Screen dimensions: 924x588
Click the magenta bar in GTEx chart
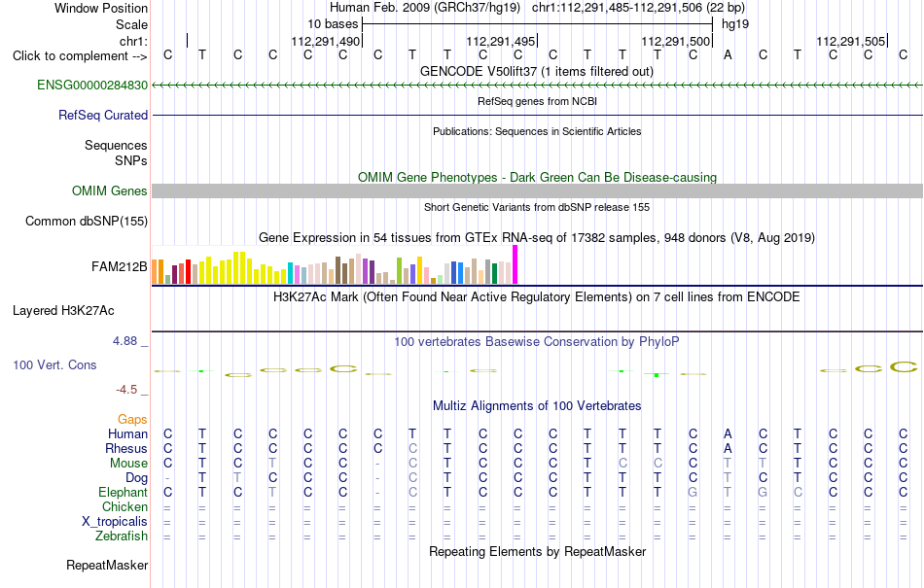pyautogui.click(x=515, y=265)
